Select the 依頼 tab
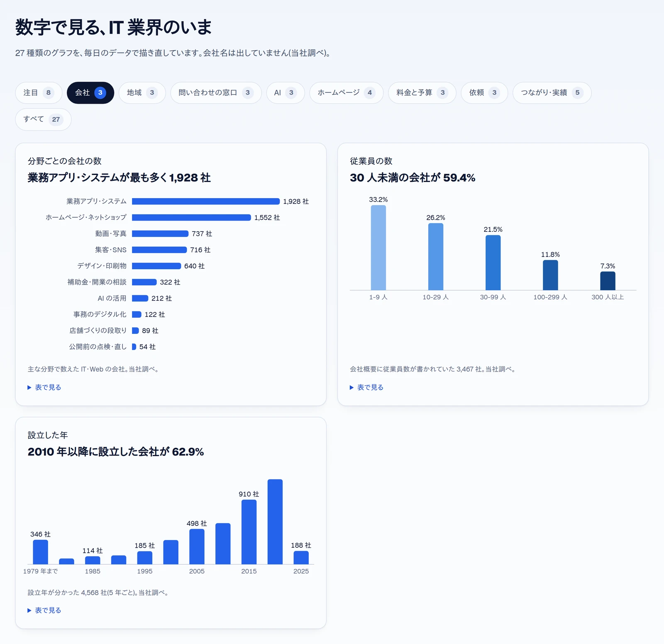This screenshot has width=664, height=644. pyautogui.click(x=484, y=93)
